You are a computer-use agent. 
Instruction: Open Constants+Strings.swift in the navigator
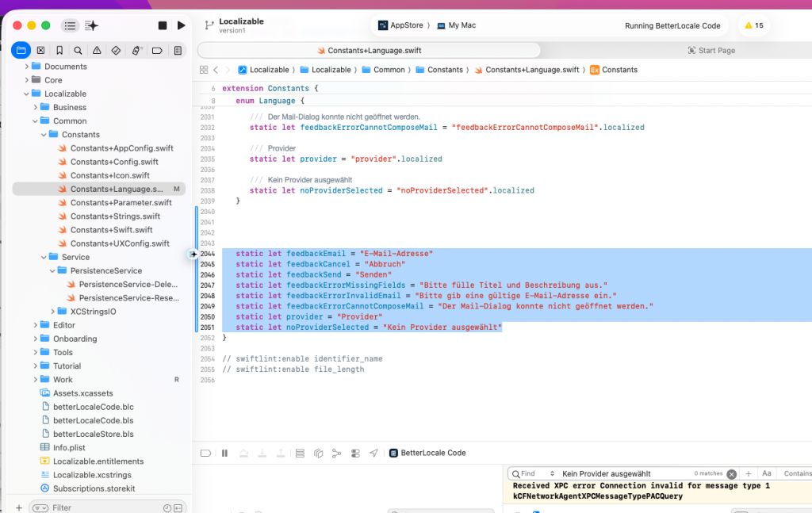pos(115,216)
